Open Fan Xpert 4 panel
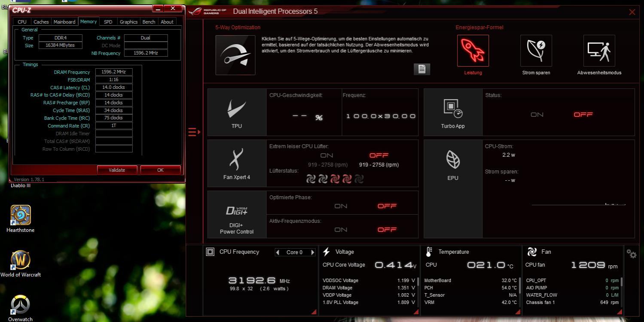Image resolution: width=644 pixels, height=322 pixels. 237,163
